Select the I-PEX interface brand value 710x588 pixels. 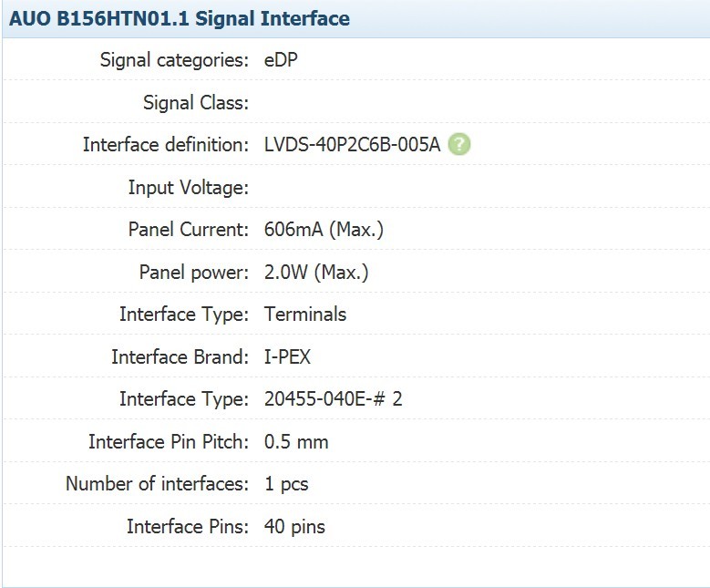287,356
